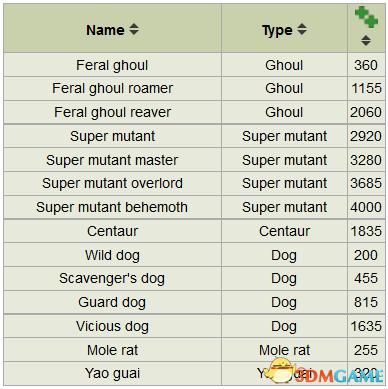The image size is (388, 389).
Task: Sort by health using arrows under green crosses
Action: pos(366,40)
